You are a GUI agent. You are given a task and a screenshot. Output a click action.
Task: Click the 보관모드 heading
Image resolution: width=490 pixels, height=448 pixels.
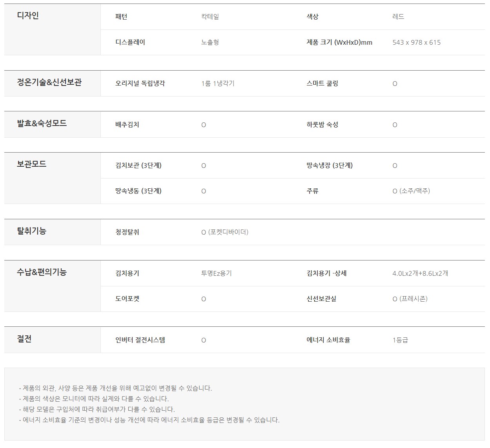(31, 164)
